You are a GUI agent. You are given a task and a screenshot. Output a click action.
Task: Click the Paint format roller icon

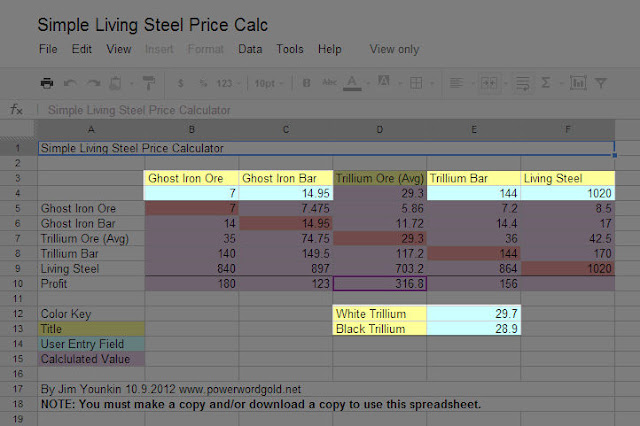click(x=150, y=83)
